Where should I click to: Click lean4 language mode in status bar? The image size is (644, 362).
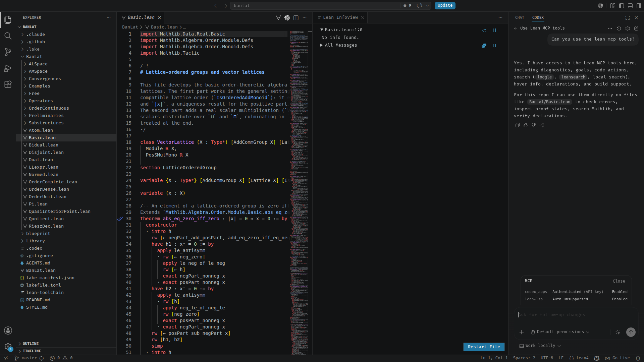(579, 358)
